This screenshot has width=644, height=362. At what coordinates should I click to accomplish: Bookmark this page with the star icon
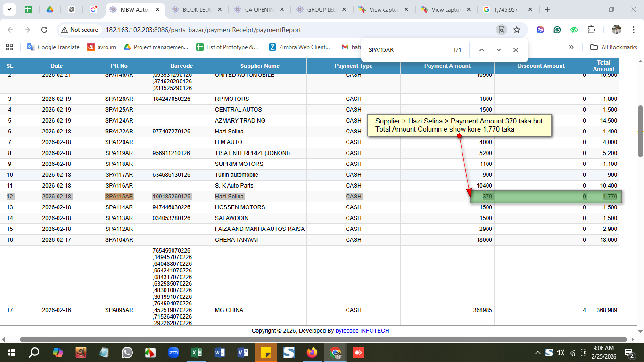click(517, 30)
